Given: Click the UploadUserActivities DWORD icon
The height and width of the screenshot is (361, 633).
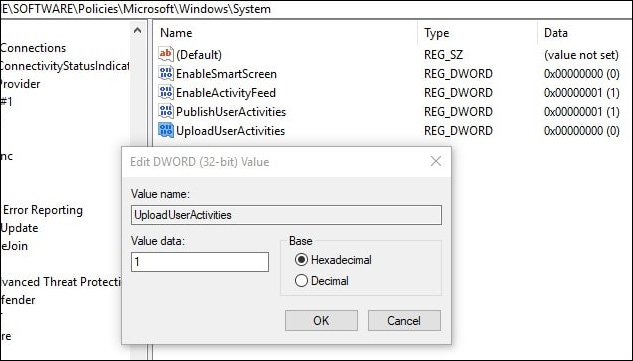Looking at the screenshot, I should pyautogui.click(x=166, y=130).
